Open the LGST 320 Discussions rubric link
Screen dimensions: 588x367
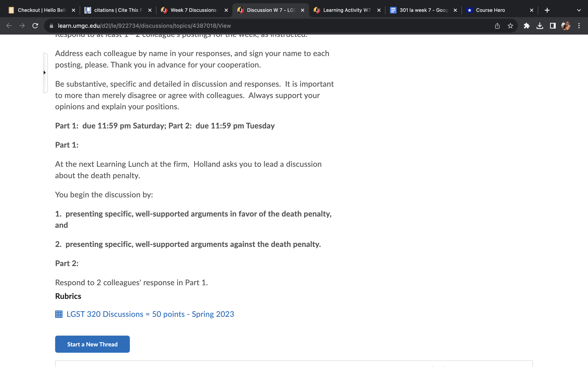(150, 314)
